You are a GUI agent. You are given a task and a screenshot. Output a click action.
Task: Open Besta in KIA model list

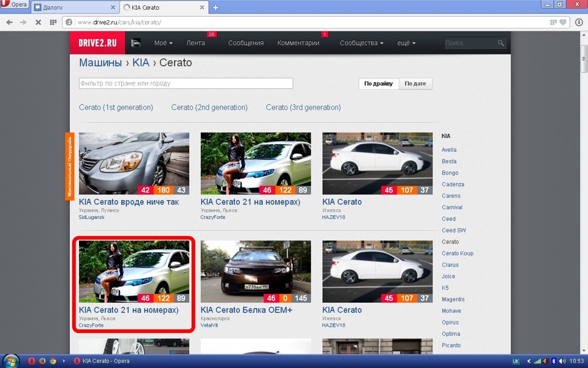click(x=449, y=161)
